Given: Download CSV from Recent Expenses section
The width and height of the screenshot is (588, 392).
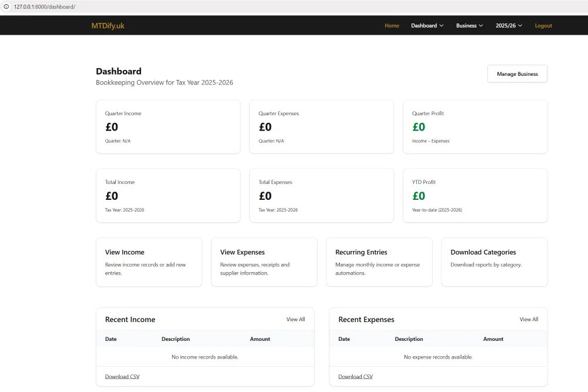Looking at the screenshot, I should (x=355, y=376).
